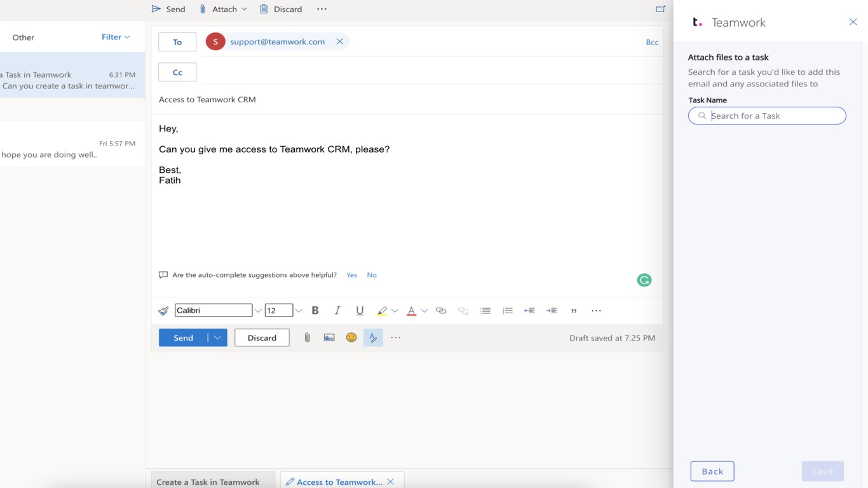Switch to Create a Task in Teamwork tab
This screenshot has width=868, height=488.
213,482
